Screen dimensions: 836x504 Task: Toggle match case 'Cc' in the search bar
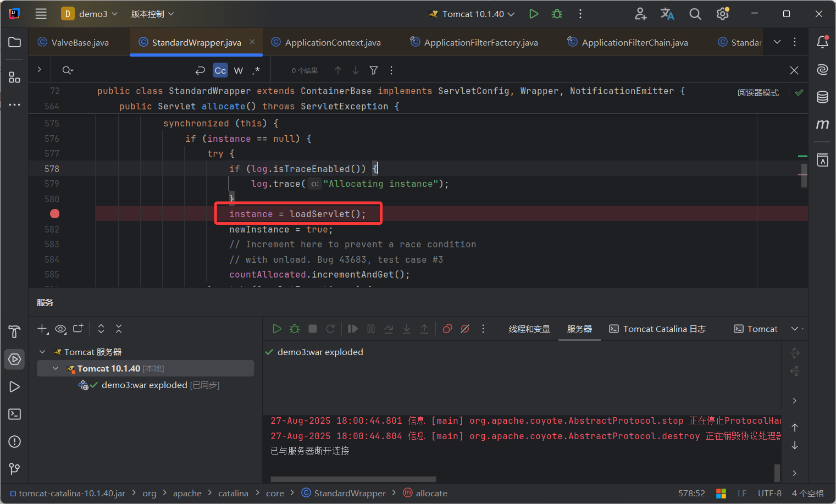pos(220,70)
